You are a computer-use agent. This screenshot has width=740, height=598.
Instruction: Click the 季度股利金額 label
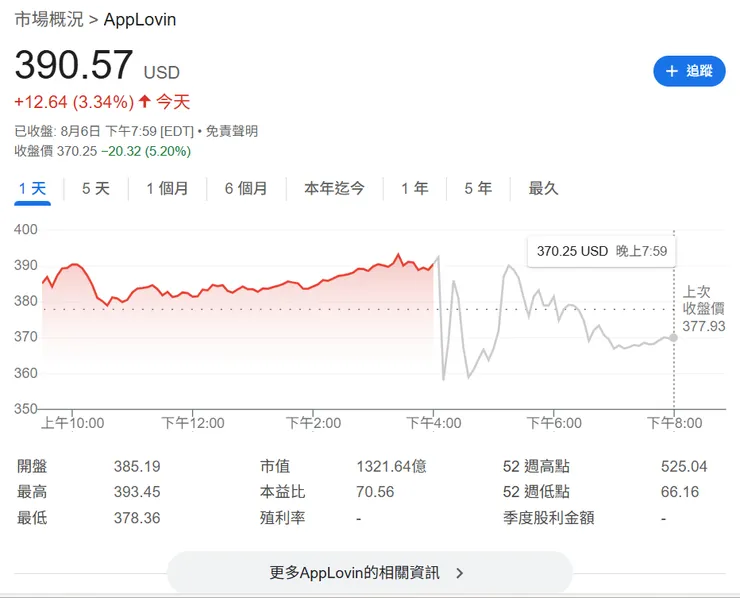coord(548,518)
